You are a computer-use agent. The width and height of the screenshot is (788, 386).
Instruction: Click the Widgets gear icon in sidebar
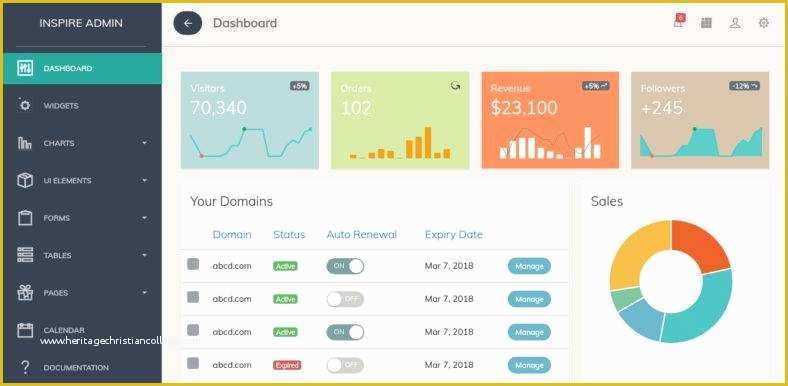pos(25,106)
